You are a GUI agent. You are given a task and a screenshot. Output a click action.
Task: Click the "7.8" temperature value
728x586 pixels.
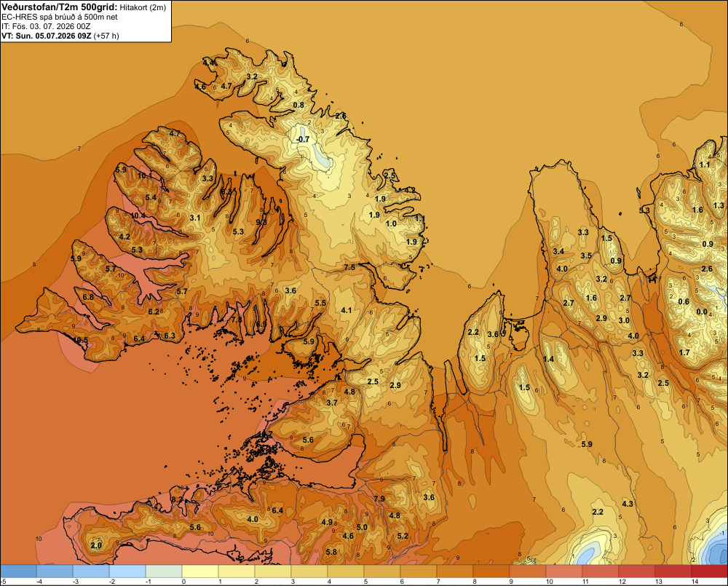(x=237, y=320)
